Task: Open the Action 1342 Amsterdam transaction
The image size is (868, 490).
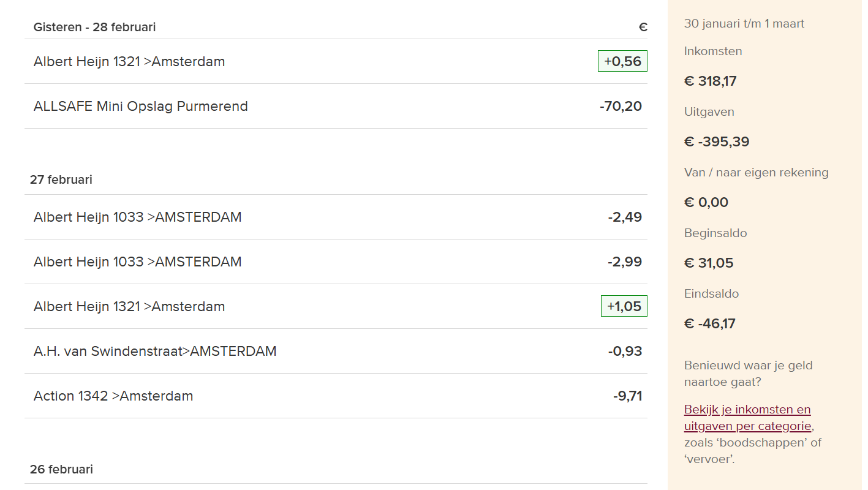Action: [x=113, y=396]
